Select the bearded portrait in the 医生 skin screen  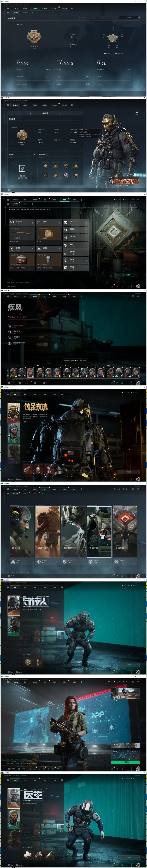click(x=14, y=819)
